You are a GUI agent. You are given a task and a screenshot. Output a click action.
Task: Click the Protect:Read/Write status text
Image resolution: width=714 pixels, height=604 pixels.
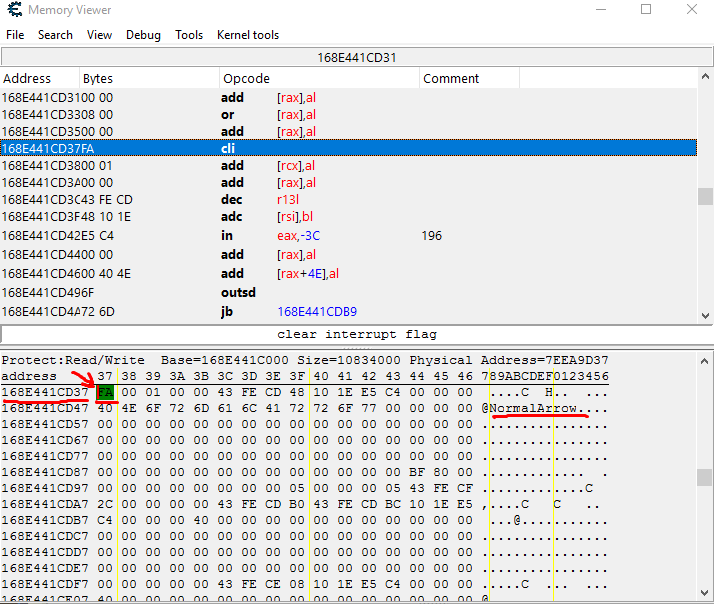73,360
